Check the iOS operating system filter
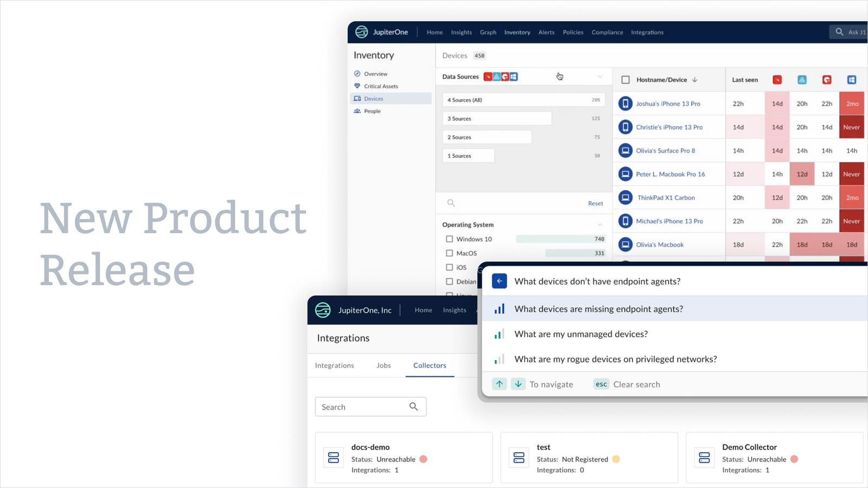Screen dimensions: 868x488 449,267
